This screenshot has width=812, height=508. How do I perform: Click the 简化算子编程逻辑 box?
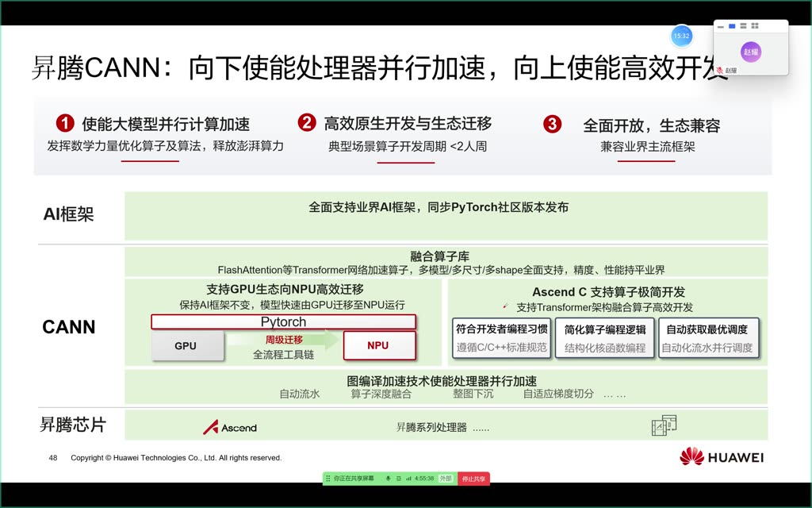[x=605, y=337]
